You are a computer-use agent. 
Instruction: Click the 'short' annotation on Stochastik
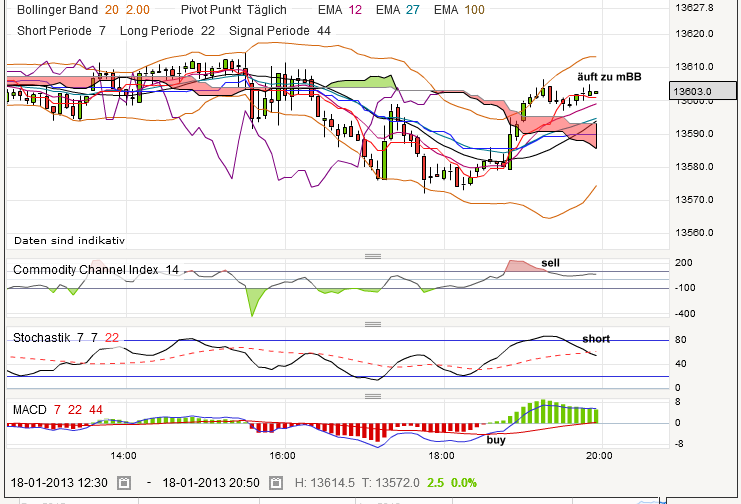tap(596, 339)
